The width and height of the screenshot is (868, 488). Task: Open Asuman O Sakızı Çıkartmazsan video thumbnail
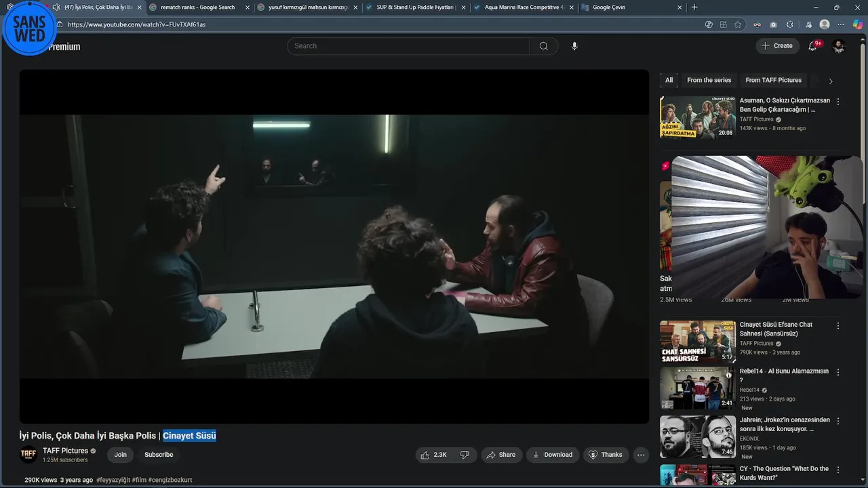(698, 117)
